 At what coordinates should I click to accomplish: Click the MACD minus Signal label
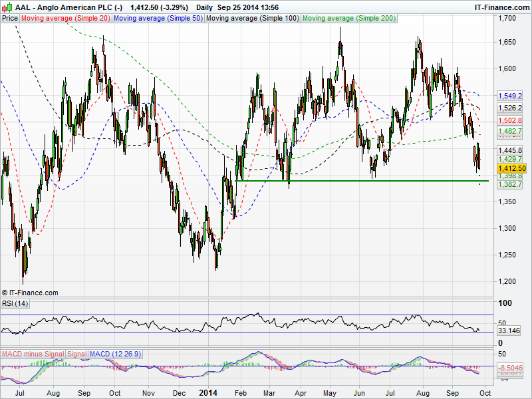point(33,352)
